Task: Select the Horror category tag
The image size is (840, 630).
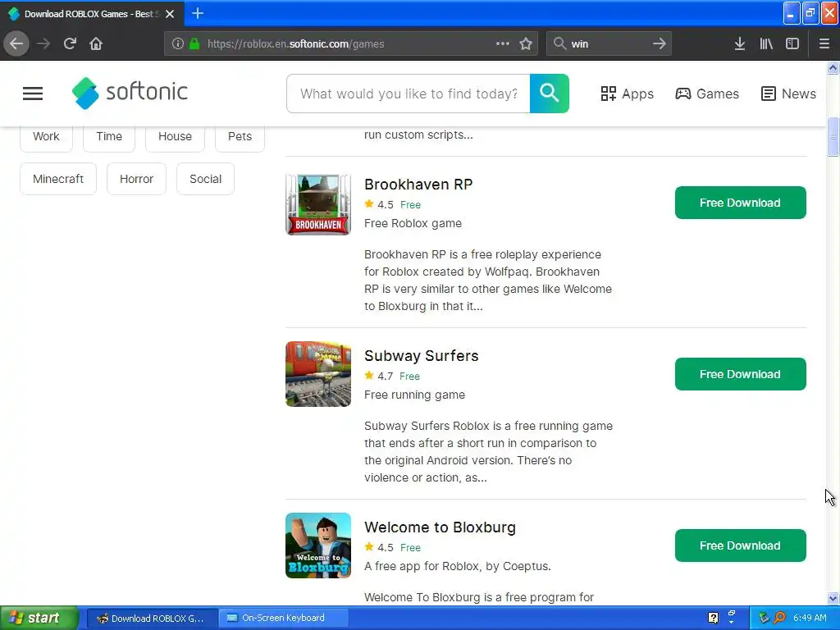Action: coord(136,179)
